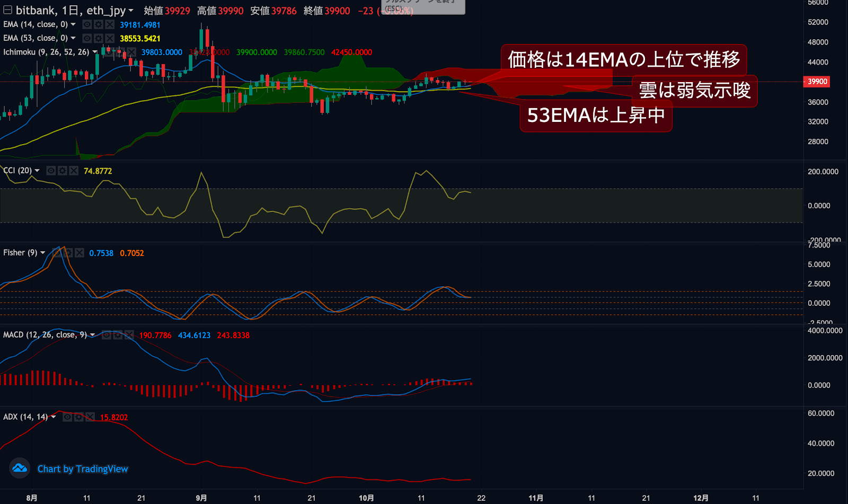The image size is (848, 504).
Task: Open CCI (20) indicator settings gear
Action: pyautogui.click(x=63, y=171)
